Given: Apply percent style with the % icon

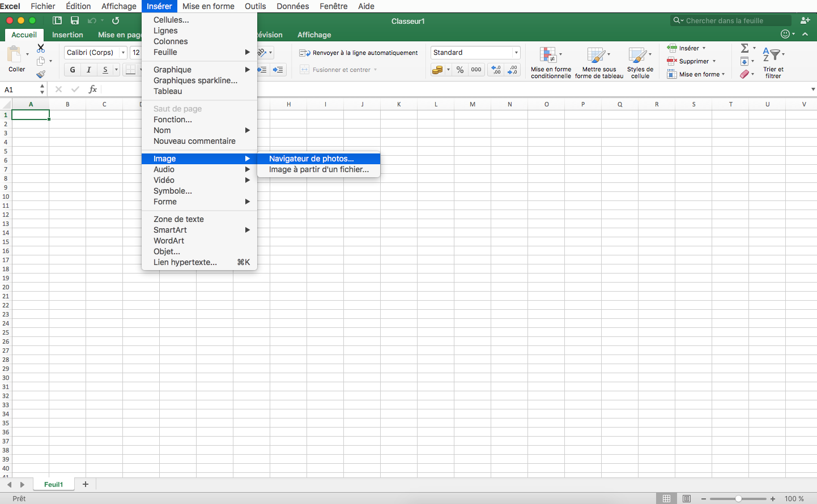Looking at the screenshot, I should click(x=460, y=70).
